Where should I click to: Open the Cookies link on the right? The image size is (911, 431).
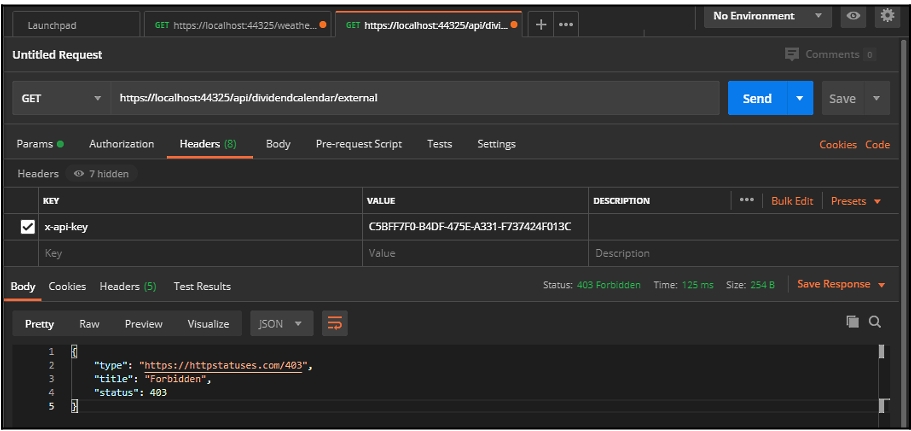pyautogui.click(x=837, y=145)
